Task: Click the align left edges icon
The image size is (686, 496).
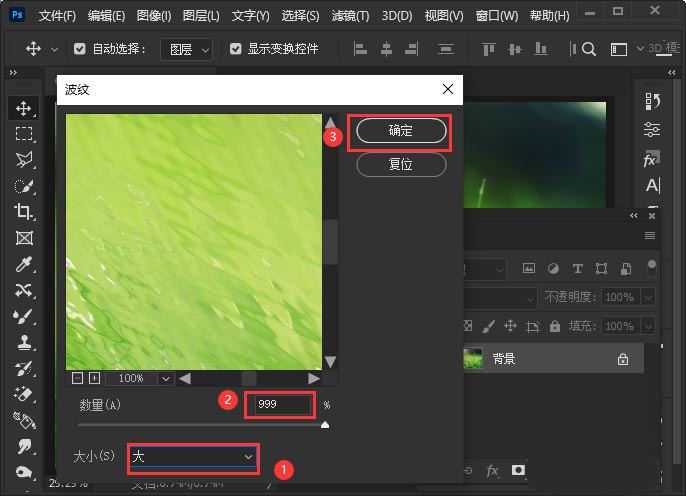Action: coord(360,49)
